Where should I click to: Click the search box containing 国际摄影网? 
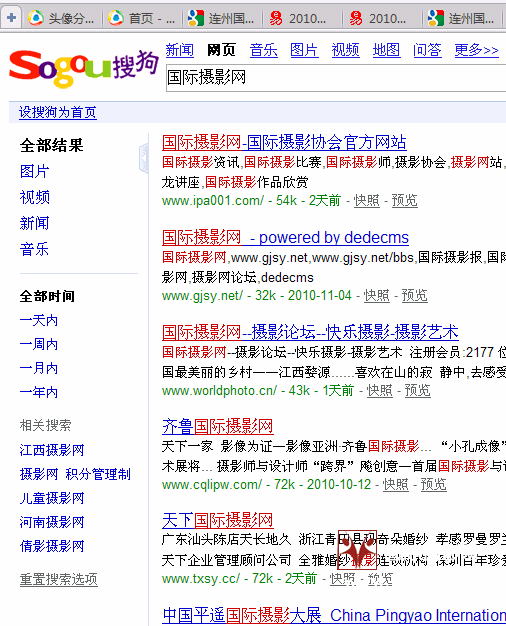(336, 77)
